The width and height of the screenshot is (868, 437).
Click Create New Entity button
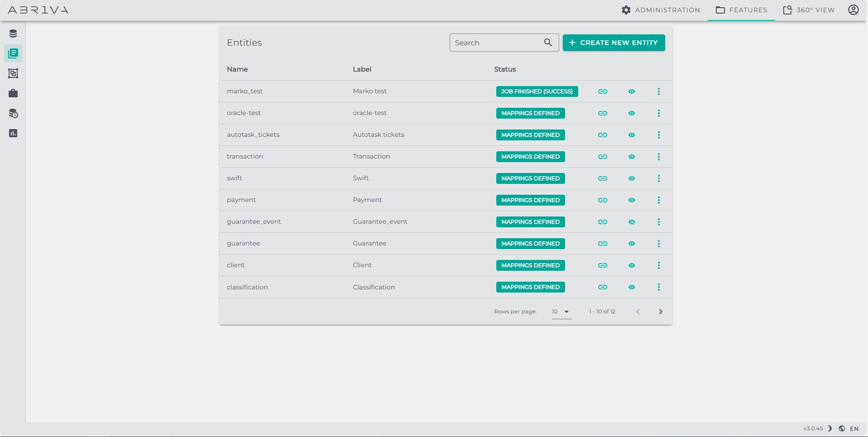[x=614, y=43]
